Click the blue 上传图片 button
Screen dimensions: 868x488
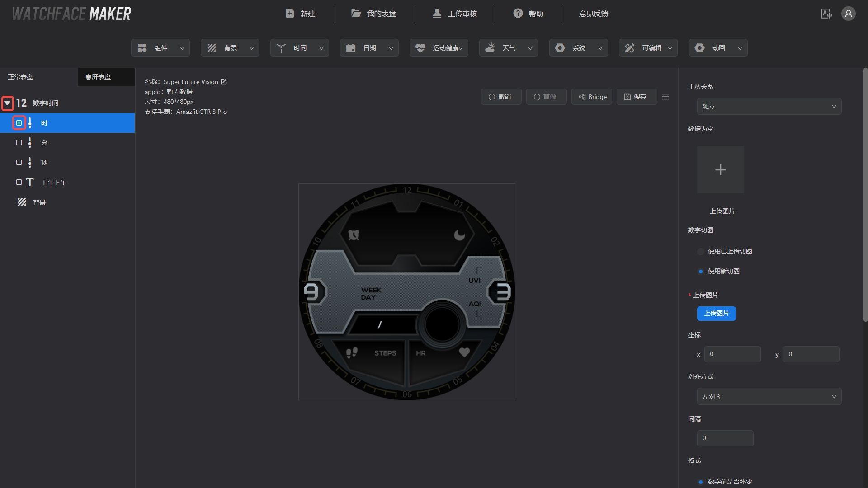pyautogui.click(x=716, y=313)
